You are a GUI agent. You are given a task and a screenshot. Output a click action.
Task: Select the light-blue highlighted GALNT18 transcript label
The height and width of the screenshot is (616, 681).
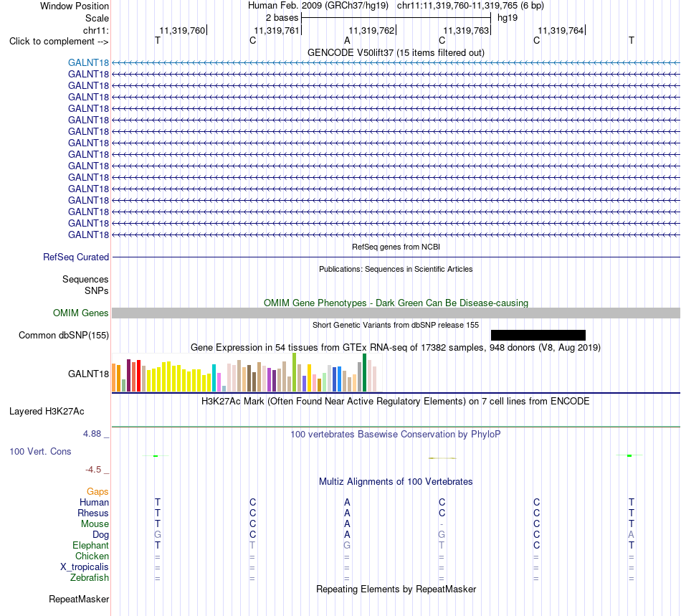pos(88,62)
